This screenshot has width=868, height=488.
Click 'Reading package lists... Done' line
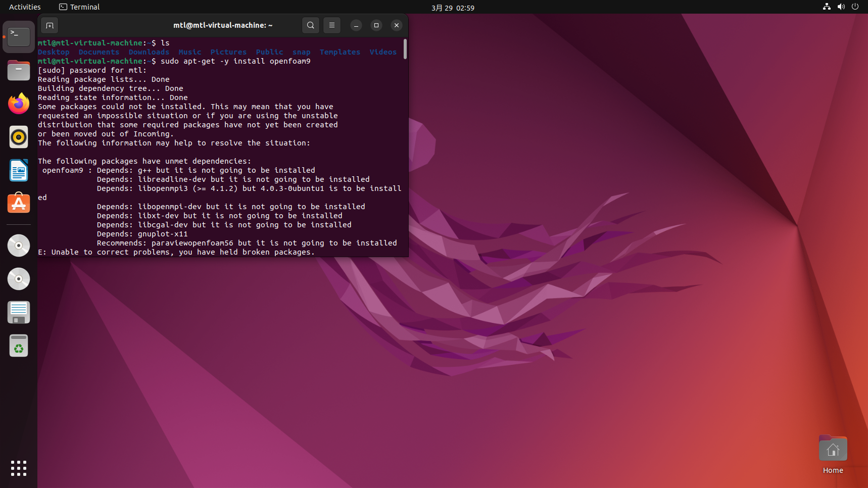coord(104,79)
